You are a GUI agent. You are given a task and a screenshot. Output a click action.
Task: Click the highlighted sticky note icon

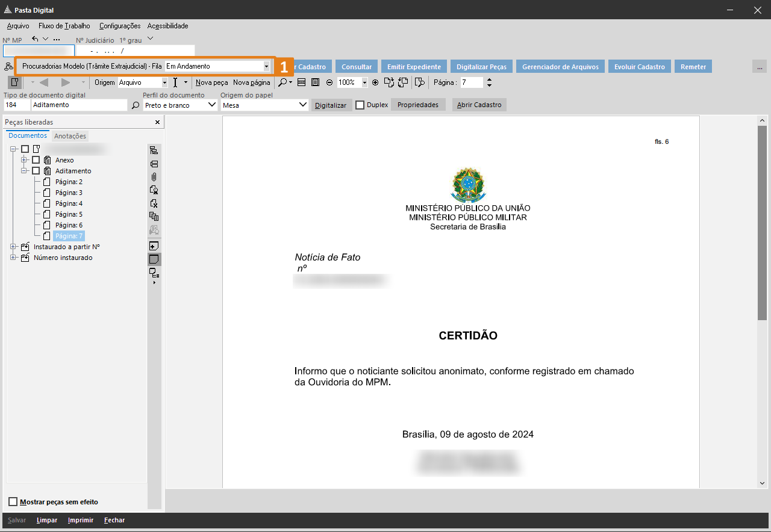154,259
